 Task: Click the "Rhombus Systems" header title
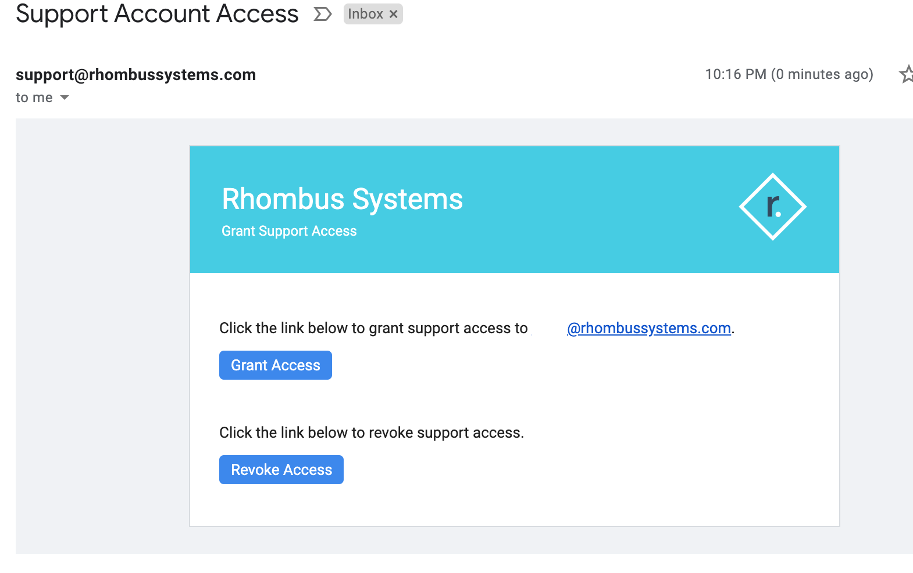(x=342, y=199)
